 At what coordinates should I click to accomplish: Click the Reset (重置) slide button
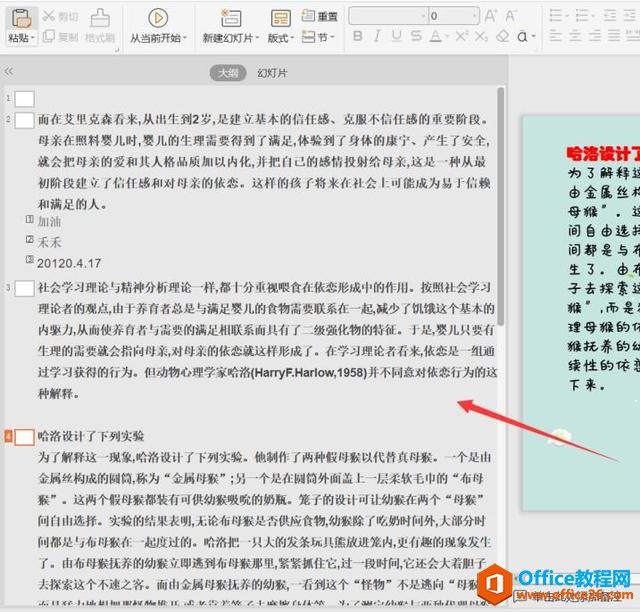pos(320,16)
